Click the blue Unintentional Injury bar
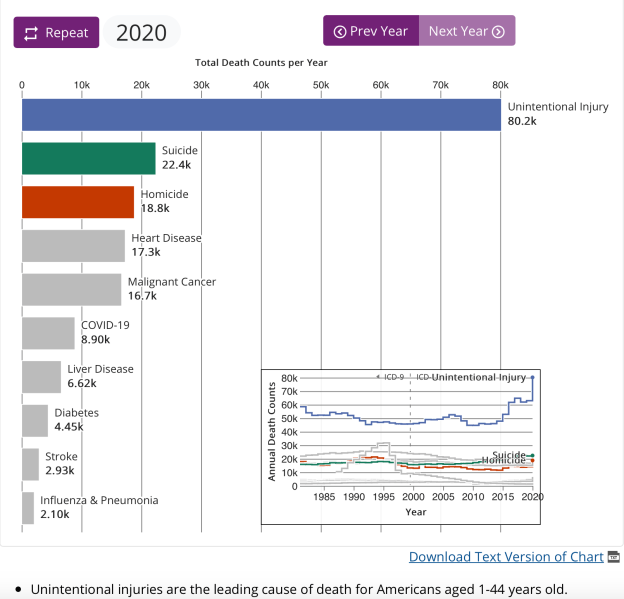 pyautogui.click(x=260, y=115)
